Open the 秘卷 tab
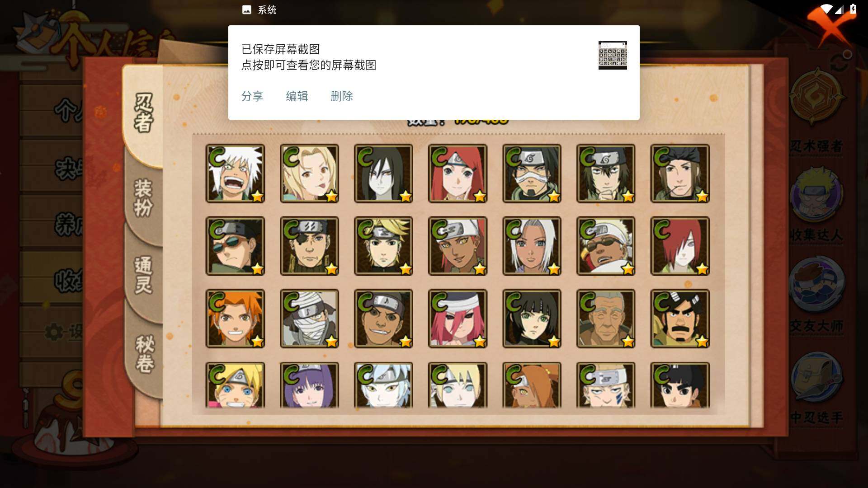 click(145, 353)
